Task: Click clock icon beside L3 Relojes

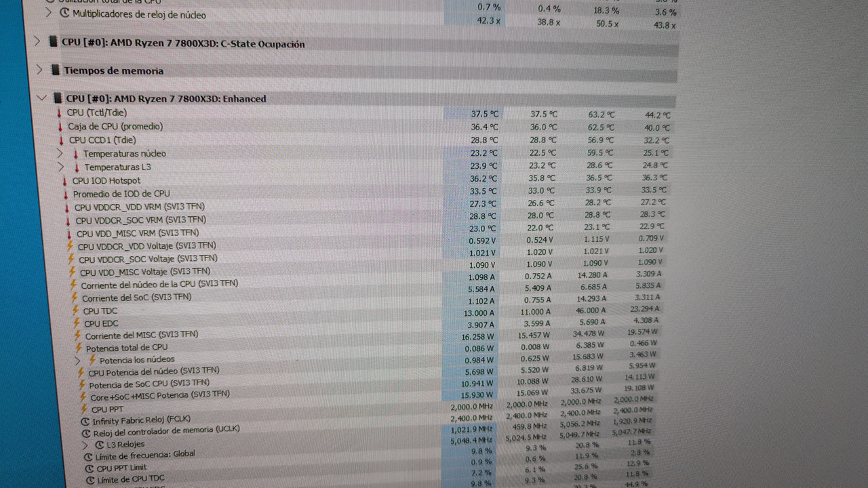Action: tap(100, 445)
